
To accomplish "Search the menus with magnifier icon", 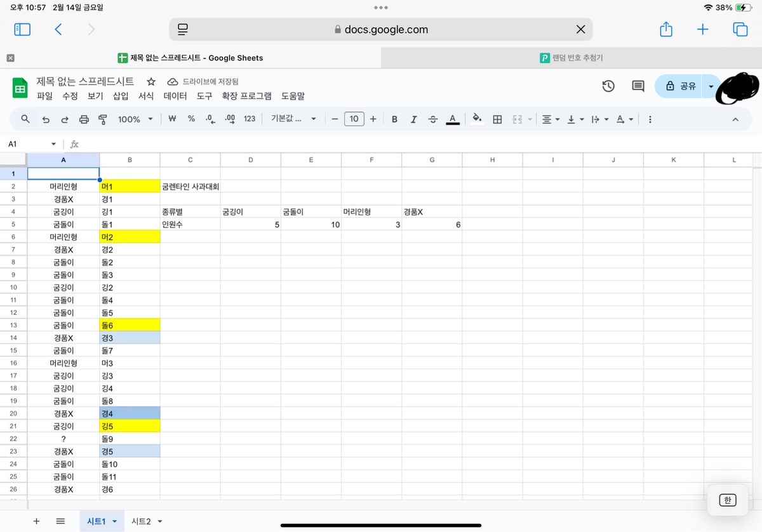I will [26, 119].
